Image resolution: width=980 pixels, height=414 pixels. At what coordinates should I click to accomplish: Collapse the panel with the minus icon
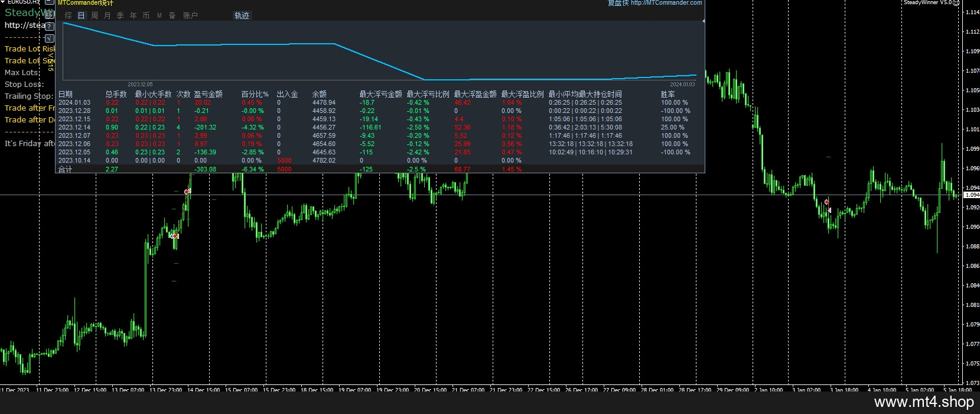click(x=50, y=2)
